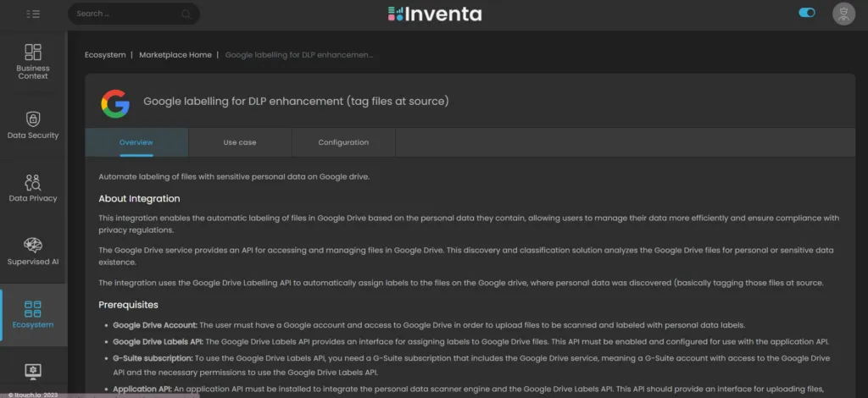
Task: Open Data Security section
Action: 33,125
